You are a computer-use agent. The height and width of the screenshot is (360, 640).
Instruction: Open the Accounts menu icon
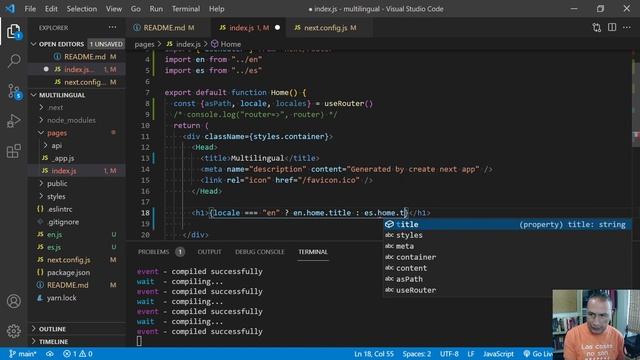pyautogui.click(x=13, y=301)
